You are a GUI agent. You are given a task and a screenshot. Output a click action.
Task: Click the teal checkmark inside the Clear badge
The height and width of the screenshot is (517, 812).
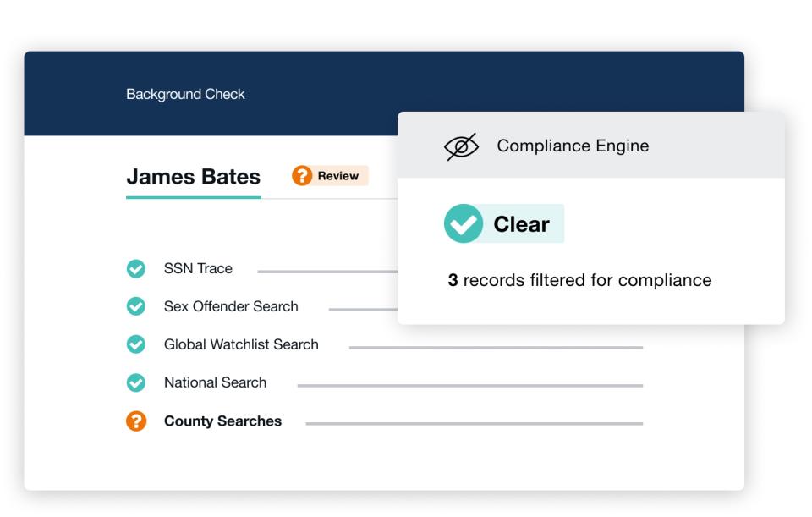tap(464, 223)
